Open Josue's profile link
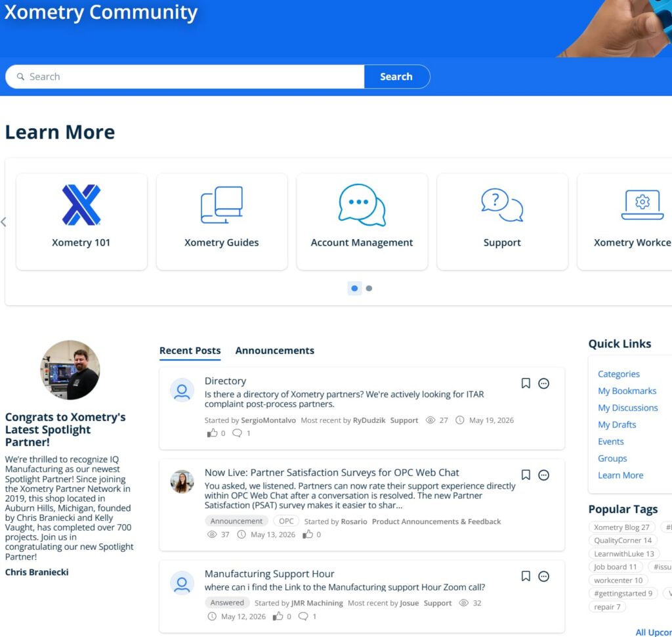 coord(409,603)
